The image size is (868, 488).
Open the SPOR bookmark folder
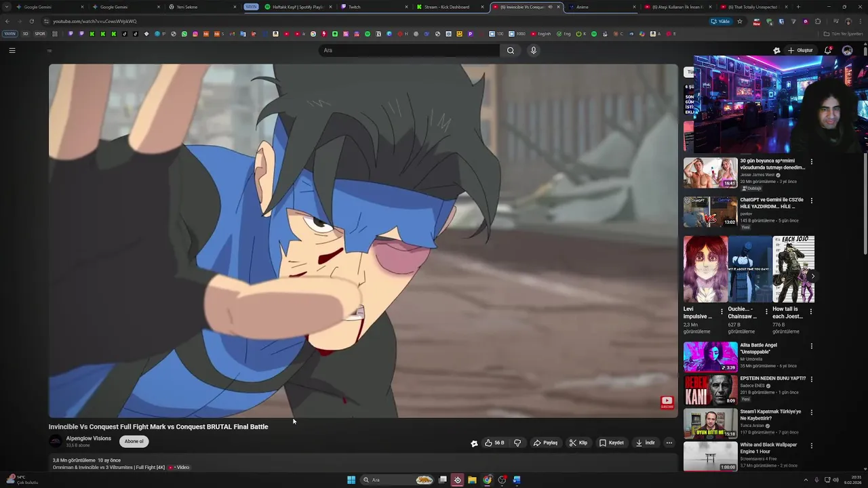(40, 33)
